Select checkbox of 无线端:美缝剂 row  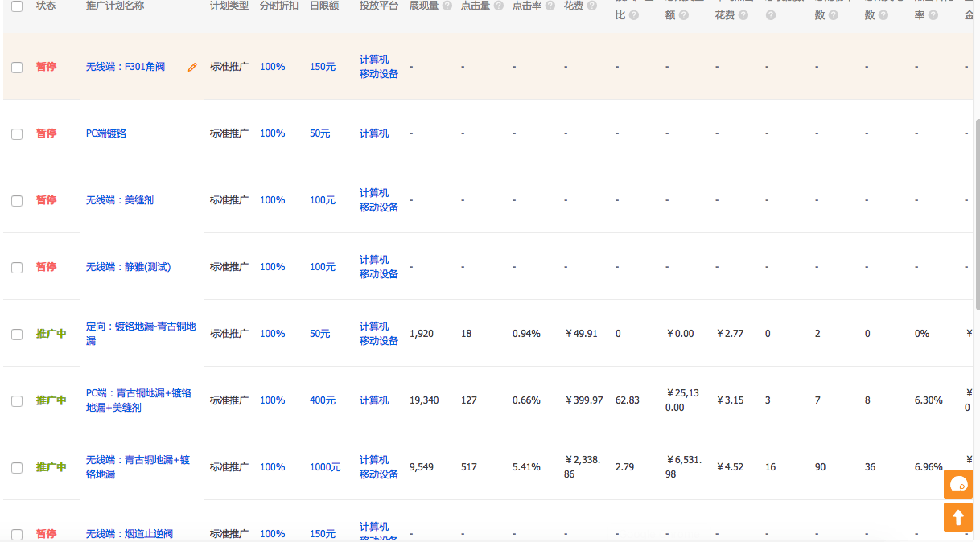17,201
